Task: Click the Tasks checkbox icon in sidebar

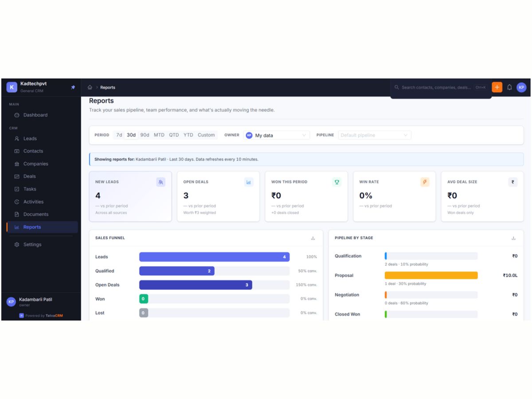Action: [17, 189]
